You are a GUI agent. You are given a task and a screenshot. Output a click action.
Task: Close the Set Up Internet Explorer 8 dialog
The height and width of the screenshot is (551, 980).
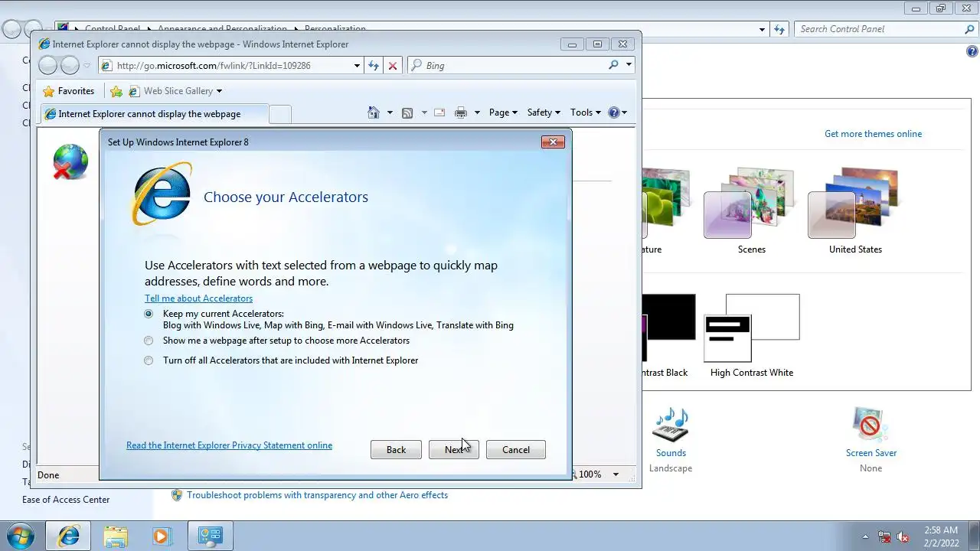click(x=553, y=142)
